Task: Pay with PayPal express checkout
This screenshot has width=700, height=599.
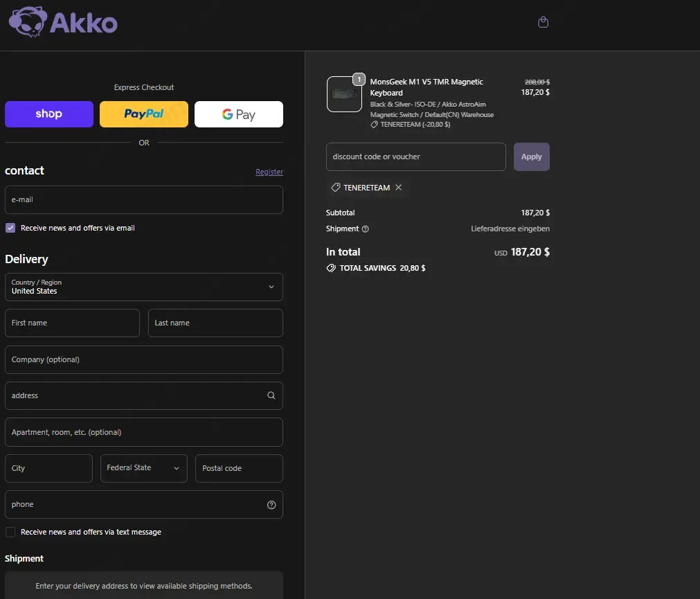Action: coord(144,114)
